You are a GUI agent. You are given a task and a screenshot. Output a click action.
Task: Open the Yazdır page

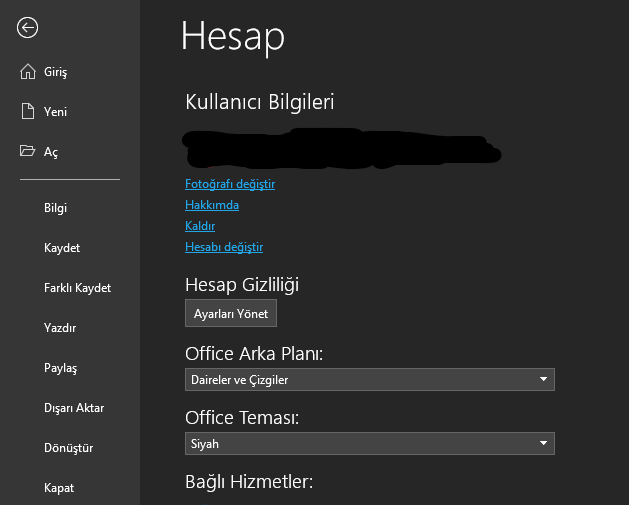coord(60,328)
